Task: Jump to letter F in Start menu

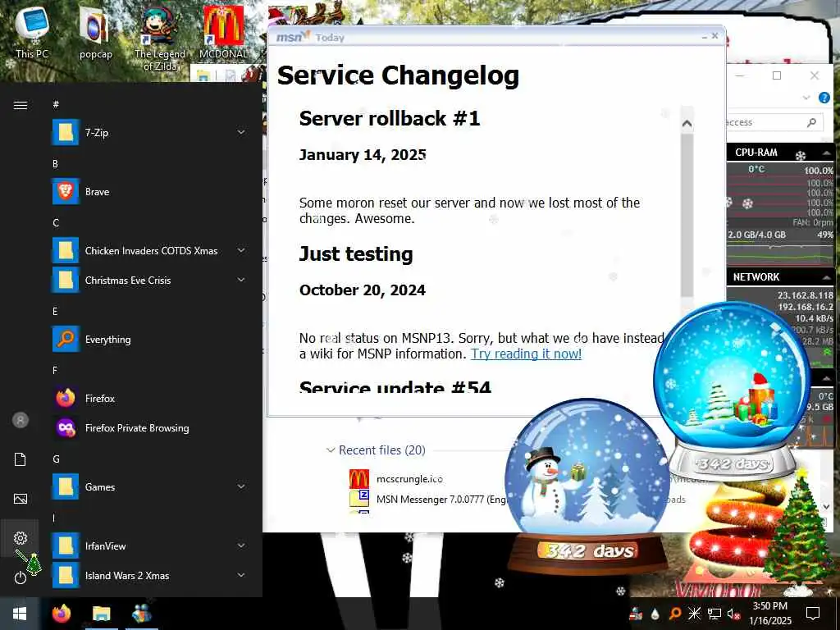Action: click(55, 370)
